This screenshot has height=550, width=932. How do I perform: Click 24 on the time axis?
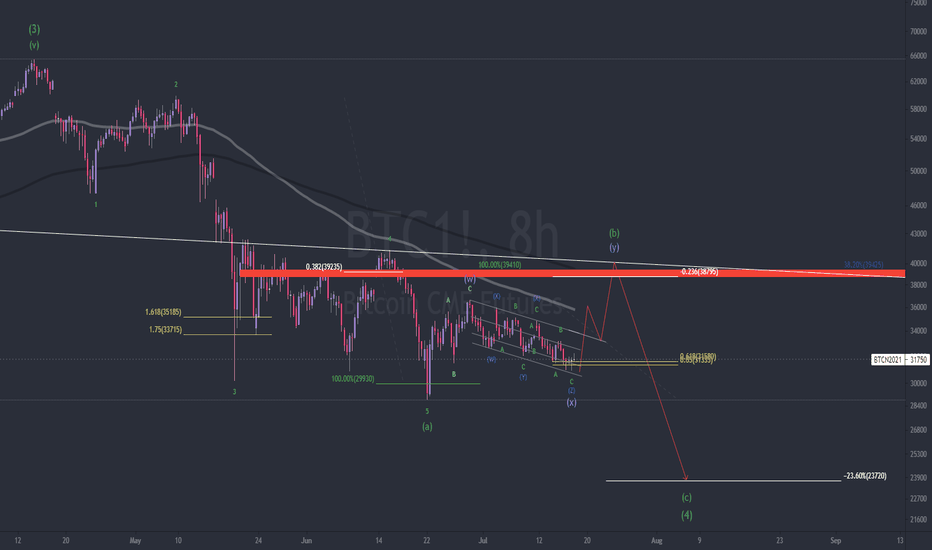click(x=258, y=540)
